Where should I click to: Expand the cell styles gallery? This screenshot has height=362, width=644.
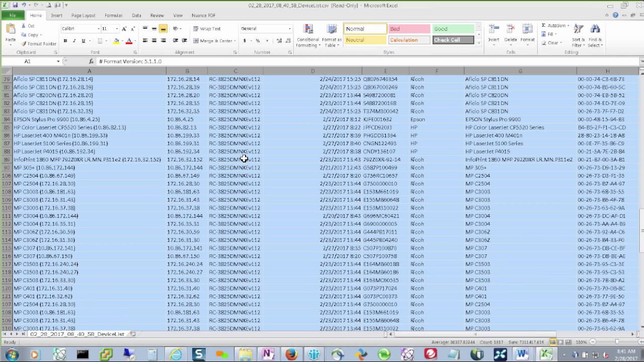pyautogui.click(x=478, y=43)
